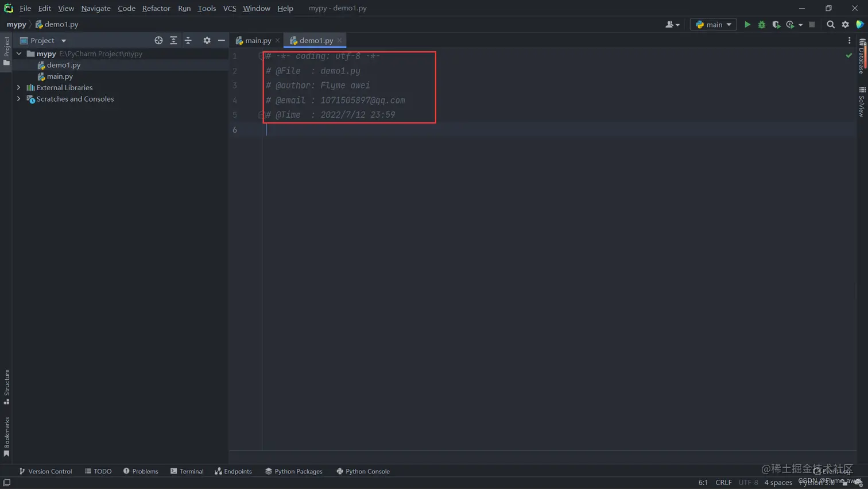868x489 pixels.
Task: Open the Refactor menu
Action: click(x=156, y=8)
